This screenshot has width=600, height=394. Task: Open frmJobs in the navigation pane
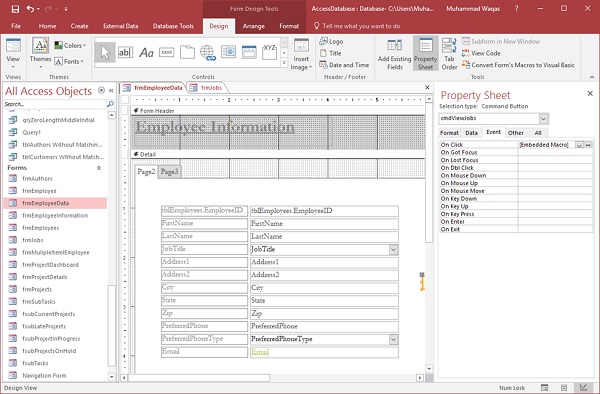33,240
